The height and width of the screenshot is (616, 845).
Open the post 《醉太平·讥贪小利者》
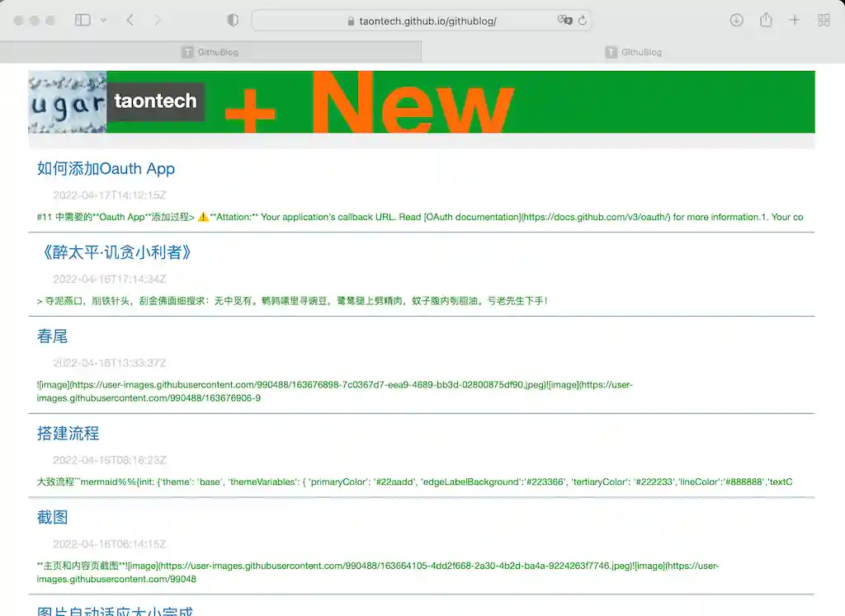[114, 252]
